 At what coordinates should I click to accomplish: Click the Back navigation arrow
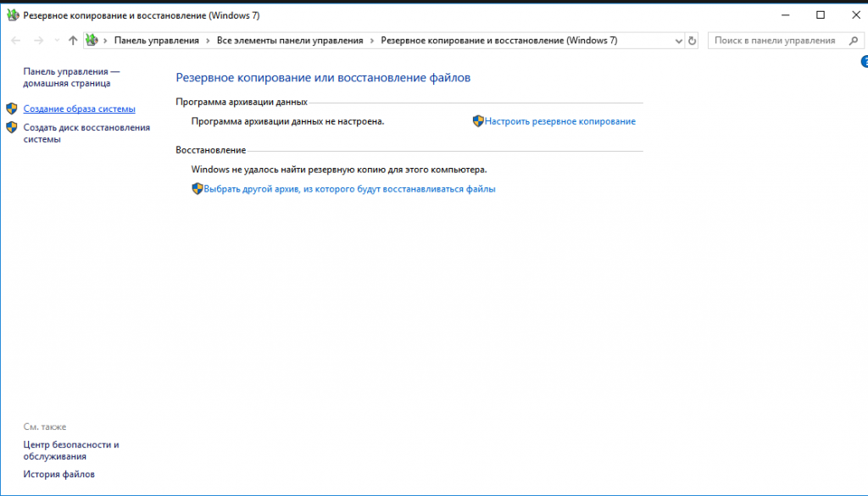point(15,41)
